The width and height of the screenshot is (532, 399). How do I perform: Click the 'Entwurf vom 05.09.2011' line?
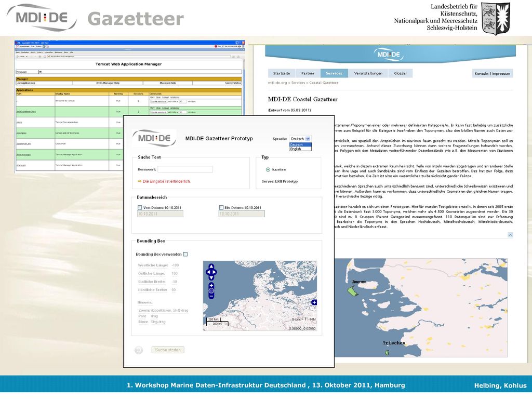pos(289,110)
